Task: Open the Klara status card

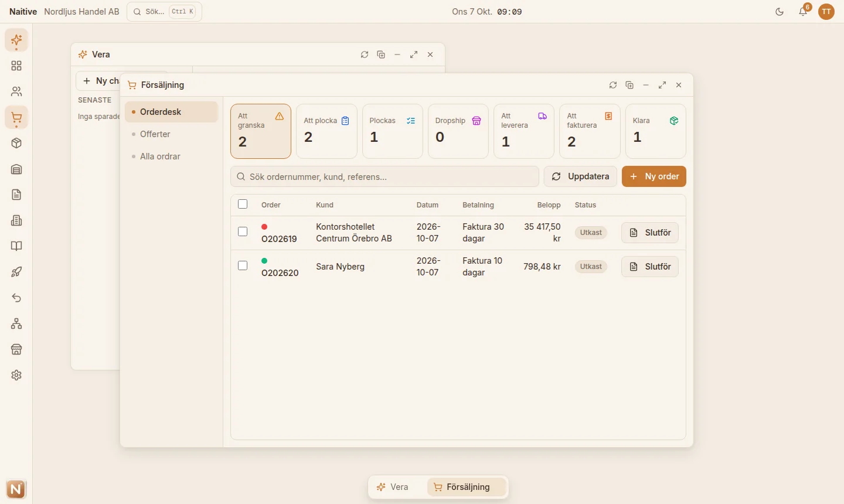Action: (656, 131)
